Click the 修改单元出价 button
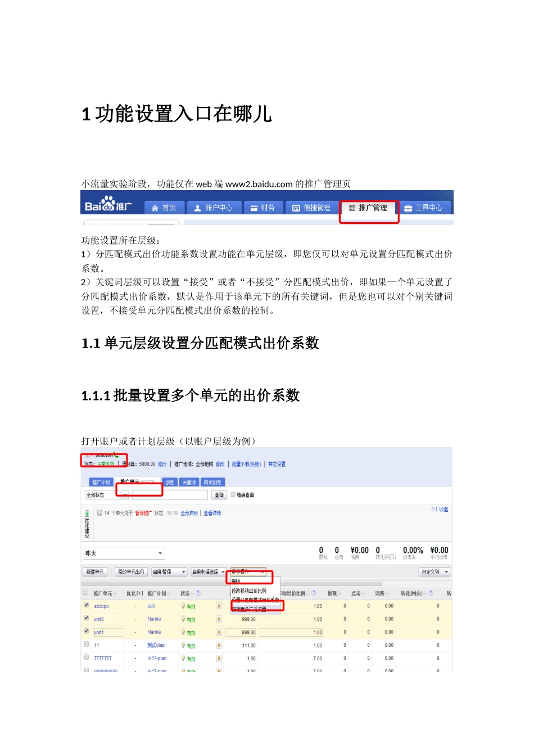This screenshot has height=756, width=534. coord(131,572)
